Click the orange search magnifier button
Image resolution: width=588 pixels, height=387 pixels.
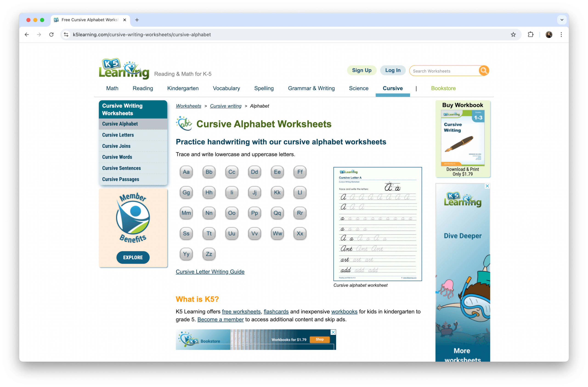coord(483,71)
